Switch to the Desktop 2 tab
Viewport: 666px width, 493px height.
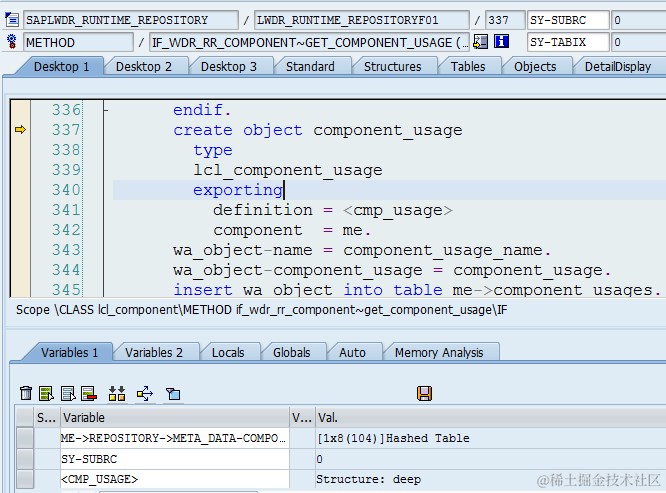144,67
